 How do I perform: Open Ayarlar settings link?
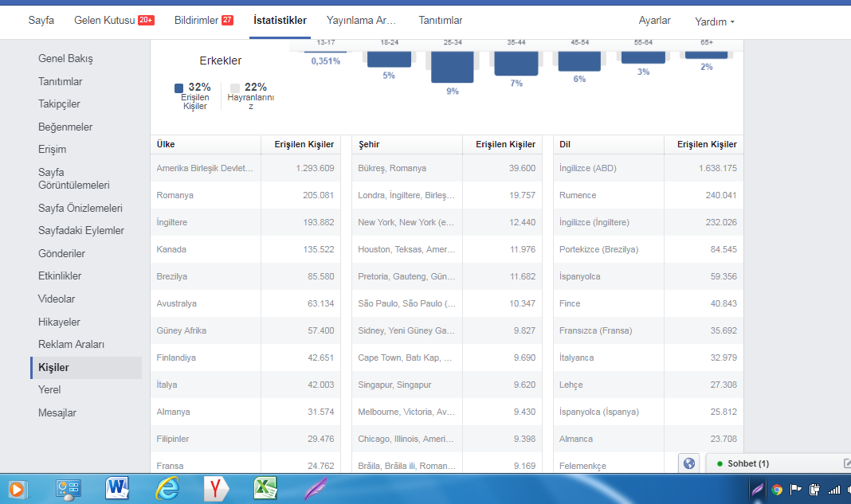(x=654, y=20)
